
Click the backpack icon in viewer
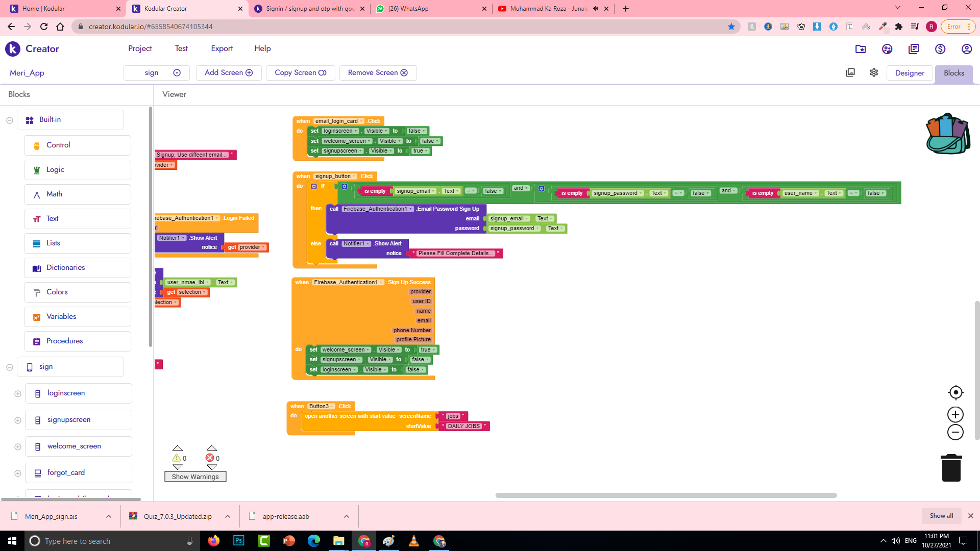click(948, 134)
